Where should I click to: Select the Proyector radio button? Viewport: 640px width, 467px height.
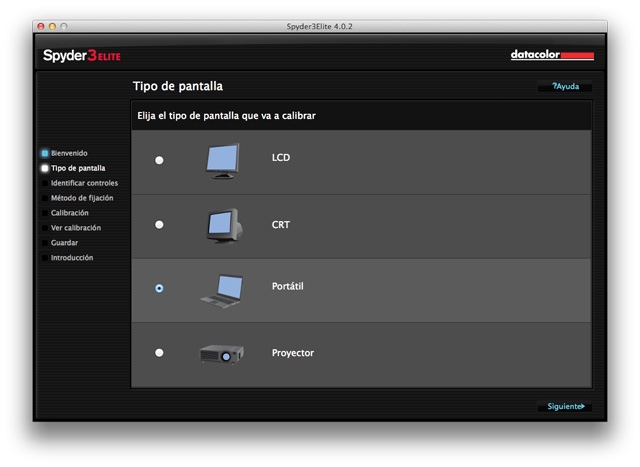click(159, 353)
